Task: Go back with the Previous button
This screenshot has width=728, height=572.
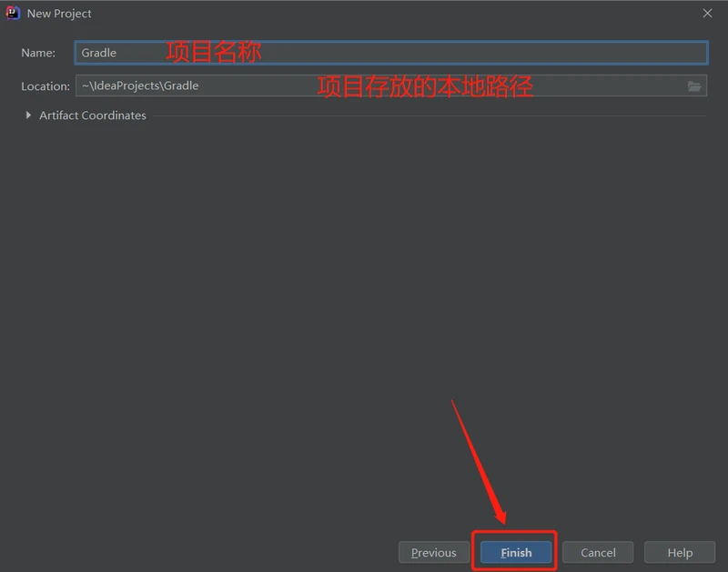Action: [x=433, y=552]
